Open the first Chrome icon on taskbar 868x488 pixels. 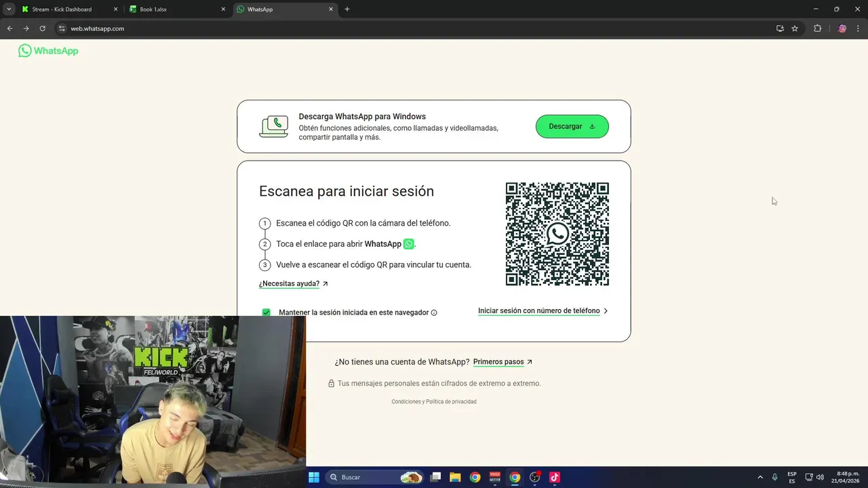click(475, 477)
